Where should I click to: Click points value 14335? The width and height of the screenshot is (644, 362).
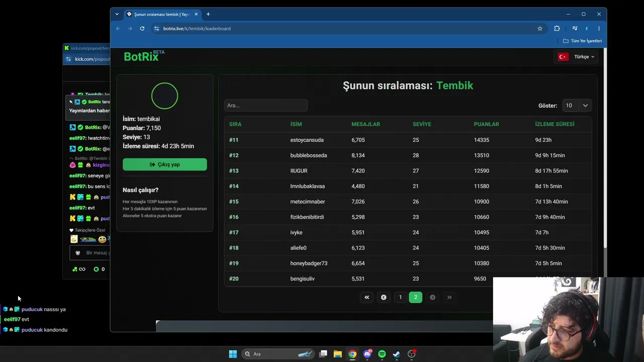(481, 140)
